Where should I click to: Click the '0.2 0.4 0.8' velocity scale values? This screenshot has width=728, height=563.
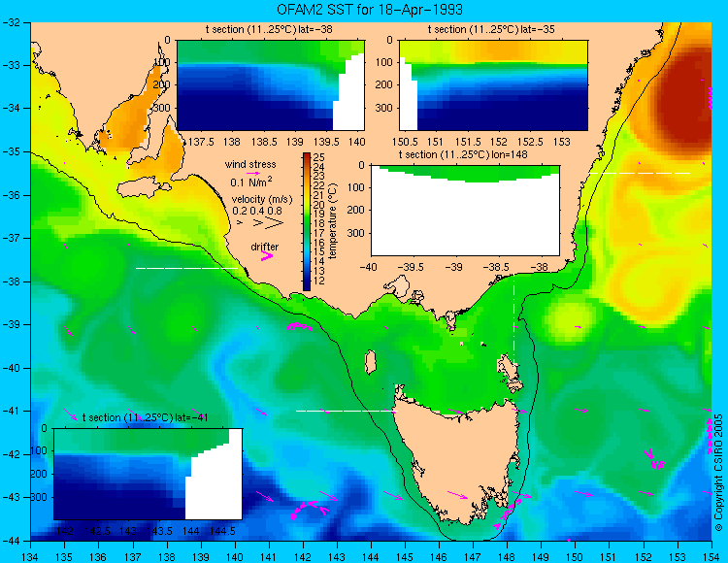coord(257,211)
